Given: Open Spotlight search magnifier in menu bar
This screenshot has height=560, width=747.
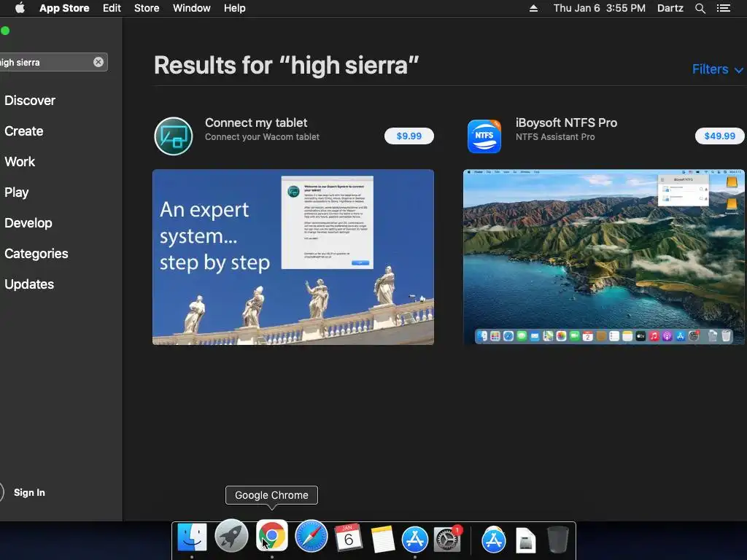Looking at the screenshot, I should (700, 8).
